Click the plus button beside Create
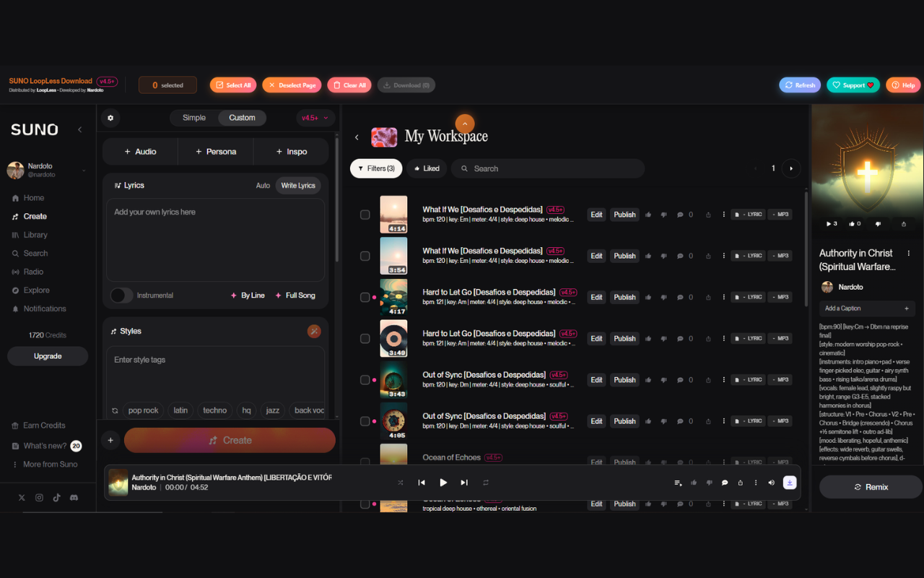Viewport: 924px width, 578px height. 110,440
